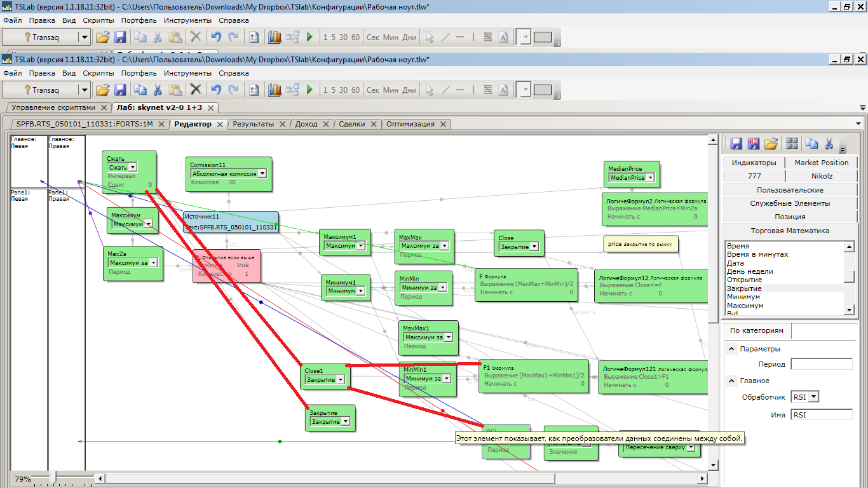Click the copy icon in the blocks panel toolbar
Viewport: 868px width, 488px height.
click(811, 144)
